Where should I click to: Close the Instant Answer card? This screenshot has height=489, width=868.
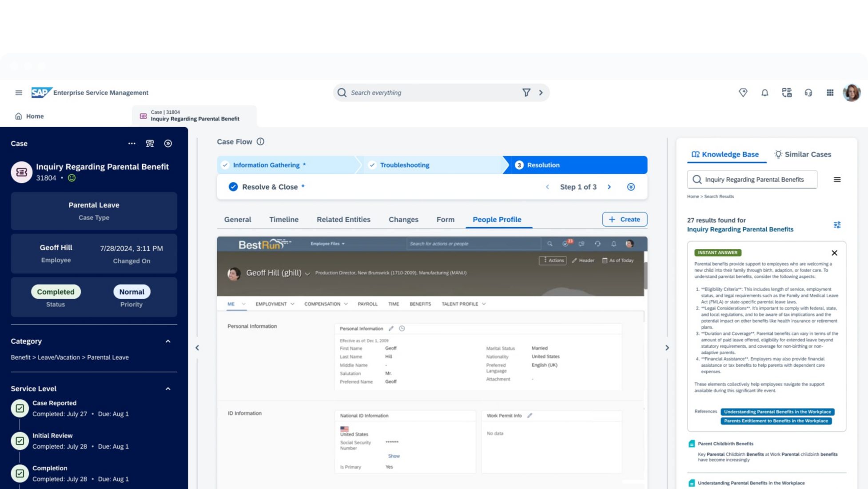pos(834,253)
